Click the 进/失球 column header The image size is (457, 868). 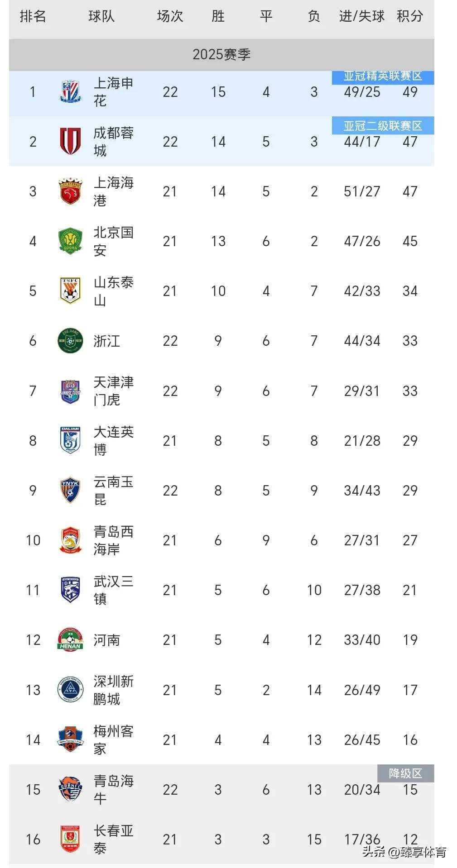[361, 16]
